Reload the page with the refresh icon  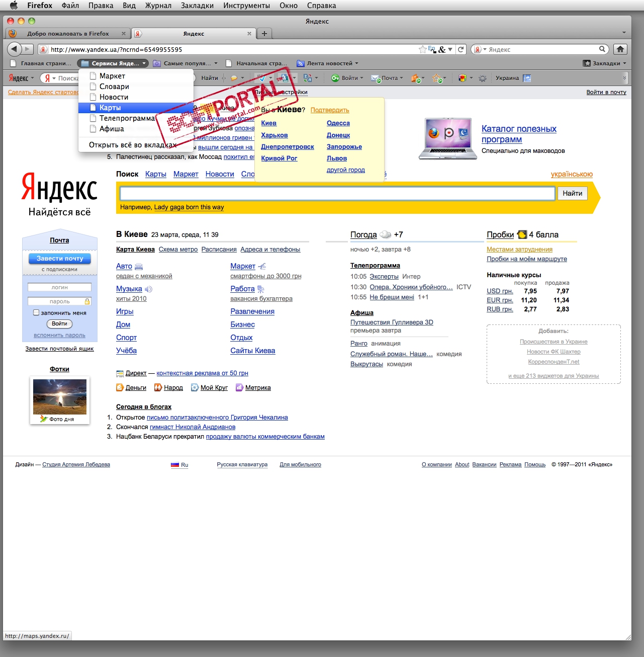[461, 49]
